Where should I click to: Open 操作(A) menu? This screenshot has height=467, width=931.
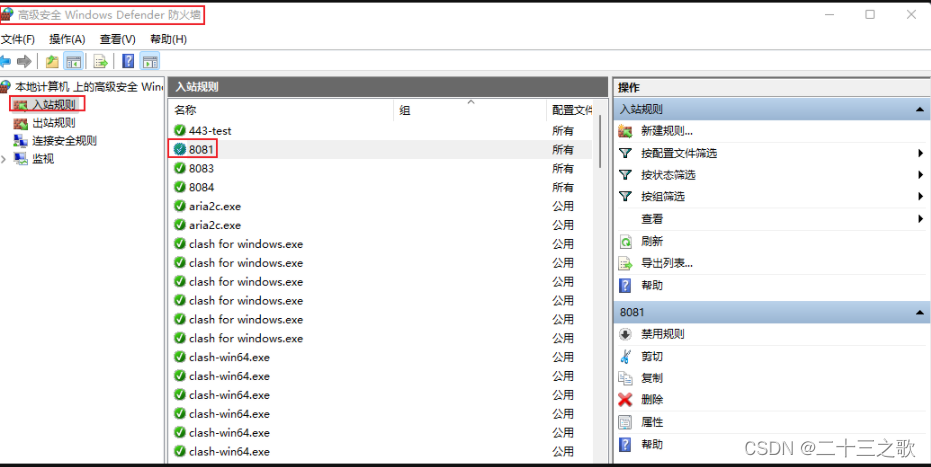(x=67, y=39)
